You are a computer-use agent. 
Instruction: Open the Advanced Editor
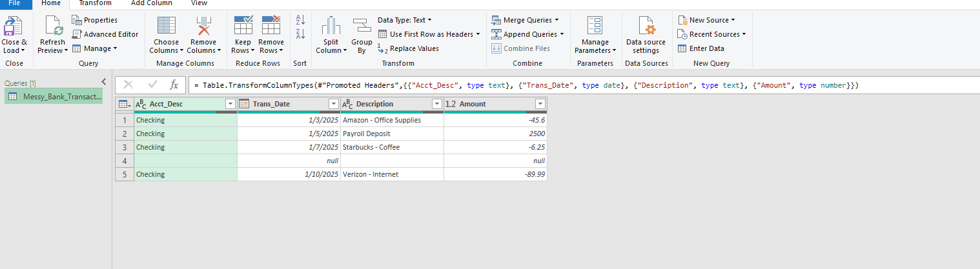105,34
